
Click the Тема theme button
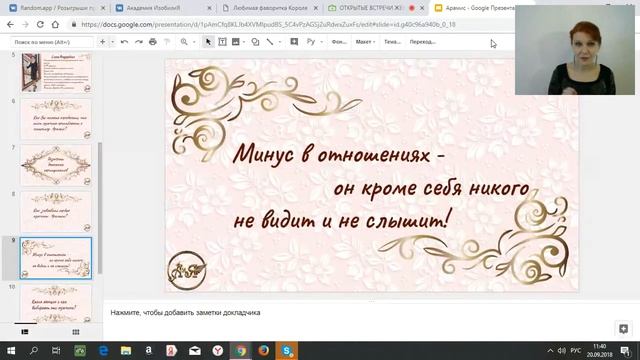pyautogui.click(x=392, y=42)
